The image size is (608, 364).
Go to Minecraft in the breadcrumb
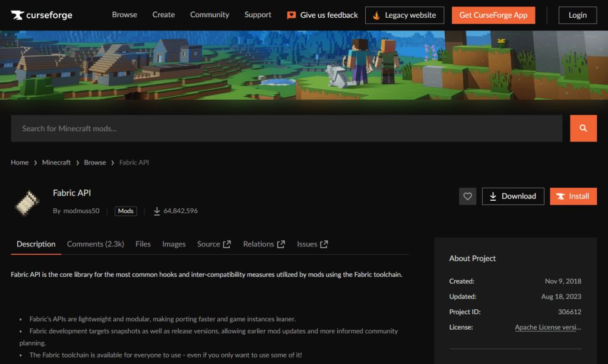tap(56, 163)
